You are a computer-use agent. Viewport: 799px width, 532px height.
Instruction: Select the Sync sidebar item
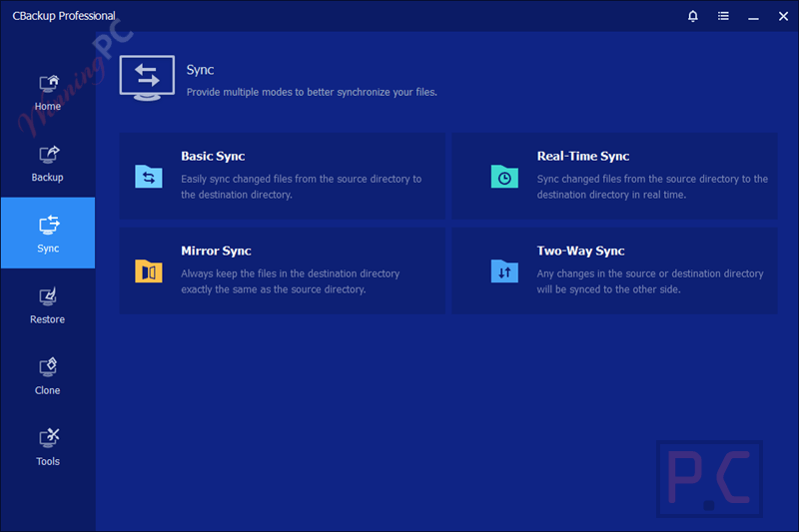[48, 233]
